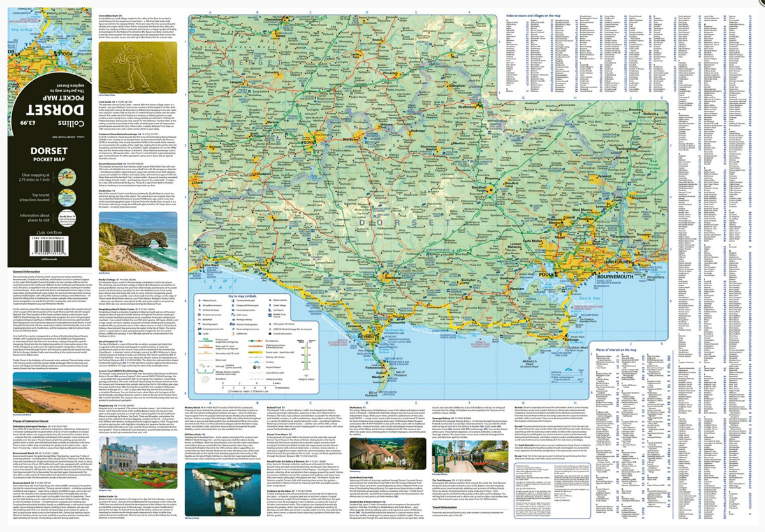Click the Country/forest park key symbol
Viewport: 765px width, 532px height.
tap(233, 301)
